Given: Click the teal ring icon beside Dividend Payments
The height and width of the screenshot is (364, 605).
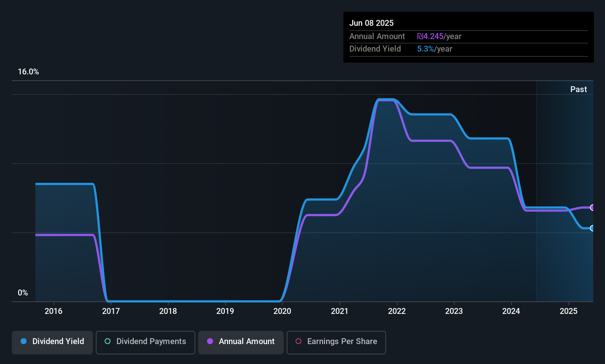Looking at the screenshot, I should 108,342.
